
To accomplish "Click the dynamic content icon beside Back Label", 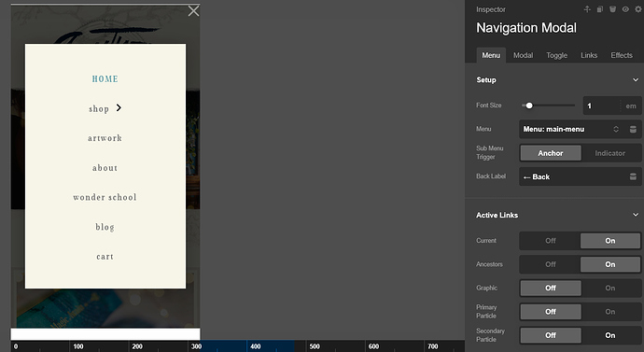I will pyautogui.click(x=633, y=176).
